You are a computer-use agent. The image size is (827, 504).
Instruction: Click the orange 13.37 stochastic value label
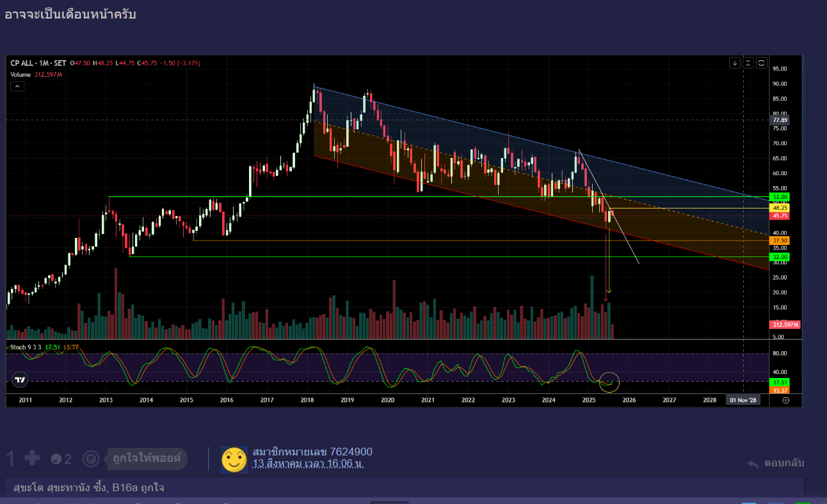point(780,390)
